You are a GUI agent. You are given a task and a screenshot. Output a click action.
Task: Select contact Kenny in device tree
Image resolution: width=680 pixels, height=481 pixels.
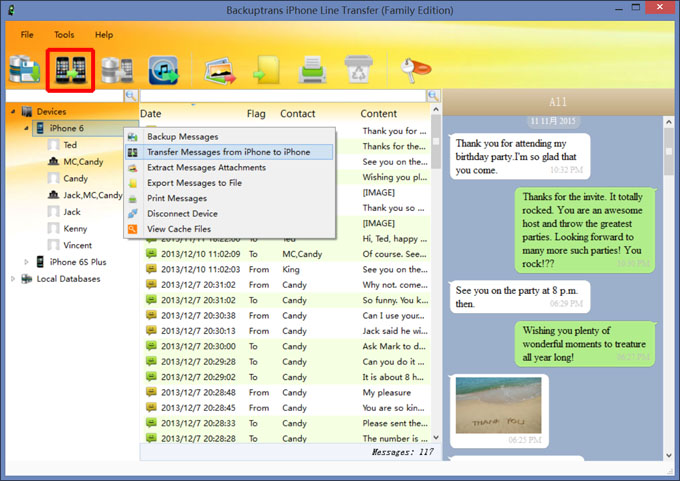tap(75, 229)
